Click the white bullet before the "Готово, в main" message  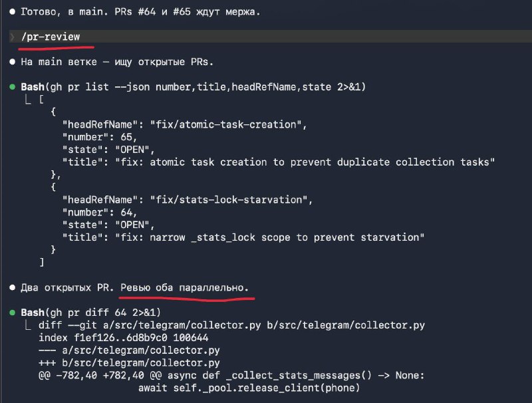(13, 13)
